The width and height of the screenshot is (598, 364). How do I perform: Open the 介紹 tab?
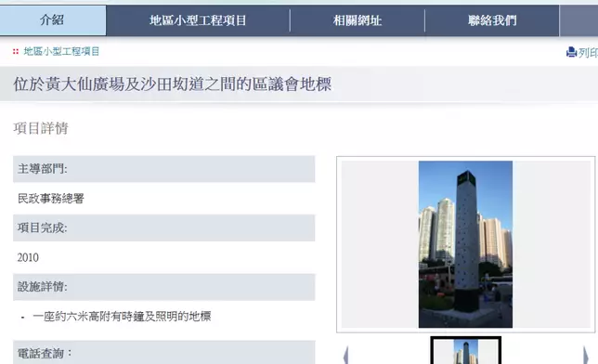(x=53, y=20)
